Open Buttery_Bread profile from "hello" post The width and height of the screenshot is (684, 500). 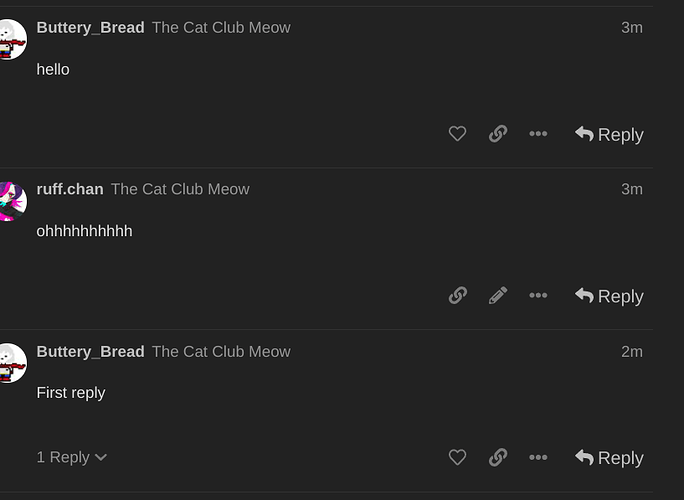[90, 27]
